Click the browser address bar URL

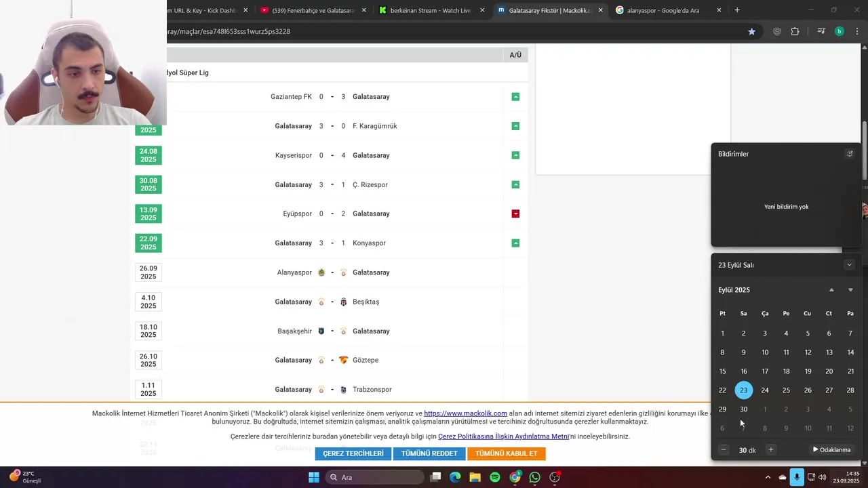pyautogui.click(x=229, y=31)
